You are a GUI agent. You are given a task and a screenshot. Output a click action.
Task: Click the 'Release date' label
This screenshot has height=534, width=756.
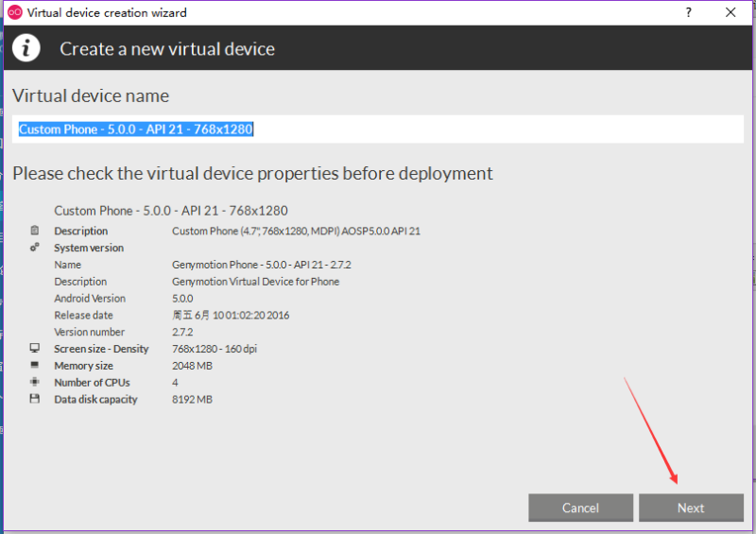pyautogui.click(x=83, y=316)
